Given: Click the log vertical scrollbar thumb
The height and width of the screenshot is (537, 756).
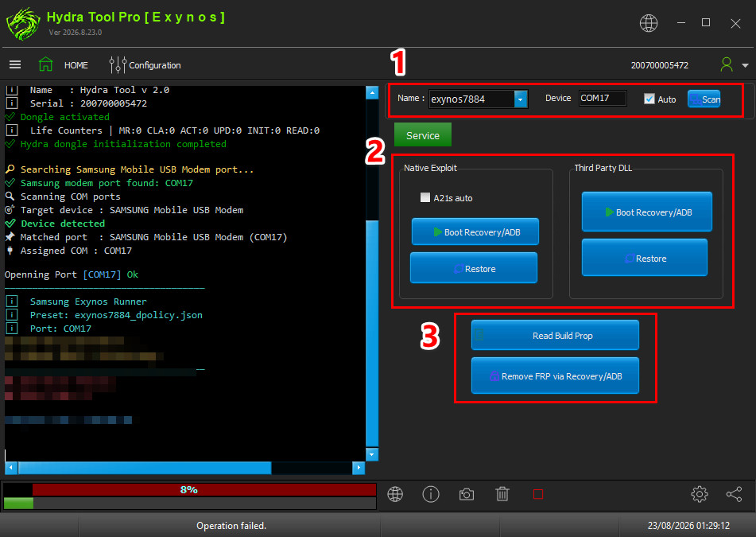Looking at the screenshot, I should pyautogui.click(x=372, y=333).
